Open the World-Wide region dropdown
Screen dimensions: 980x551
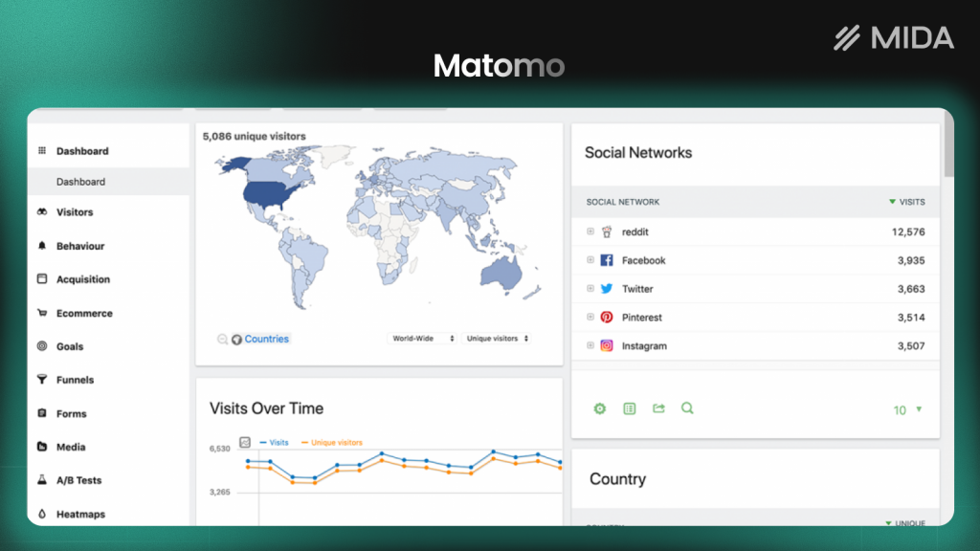(422, 338)
